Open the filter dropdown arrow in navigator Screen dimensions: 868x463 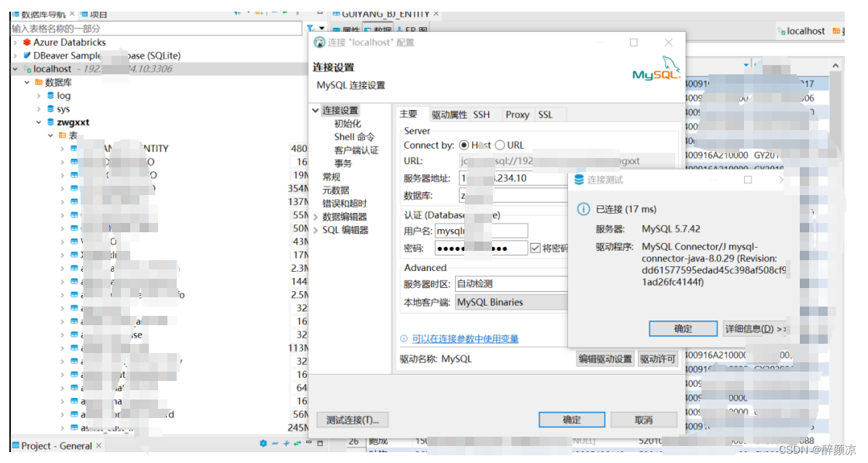[322, 28]
